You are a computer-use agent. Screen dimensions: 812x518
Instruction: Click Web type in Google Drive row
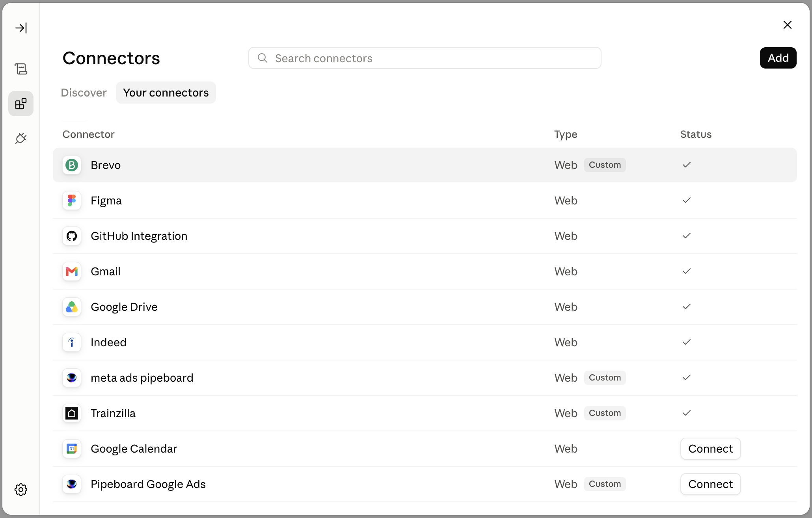point(566,307)
